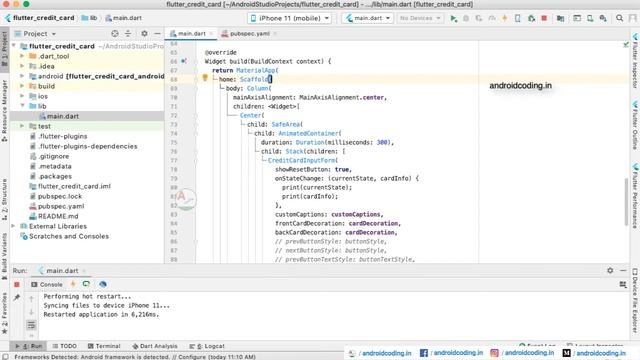Toggle Build Variants side tab
Image resolution: width=640 pixels, height=360 pixels.
[4, 256]
